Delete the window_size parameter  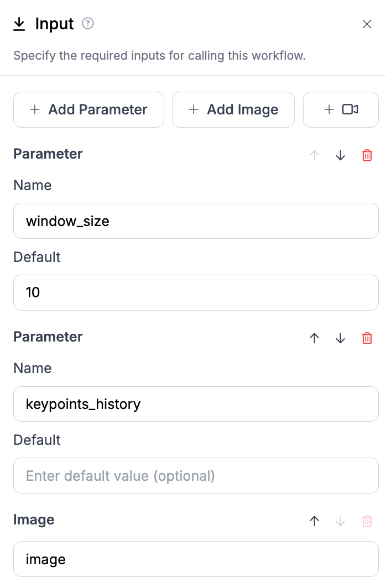(367, 155)
